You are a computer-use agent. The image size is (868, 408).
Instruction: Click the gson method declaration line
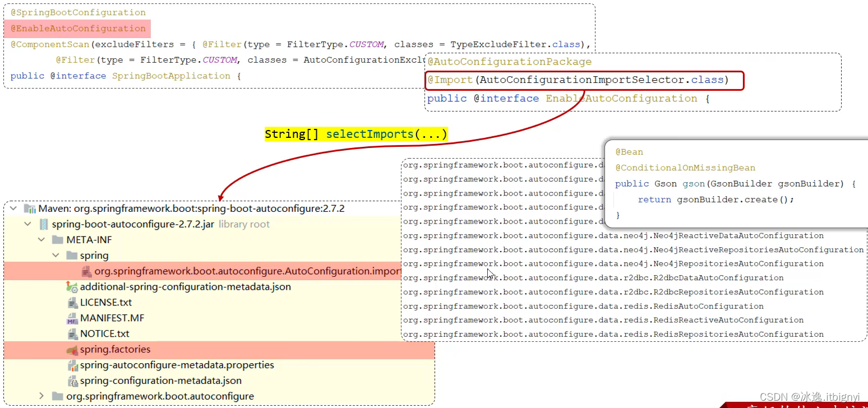tap(735, 184)
